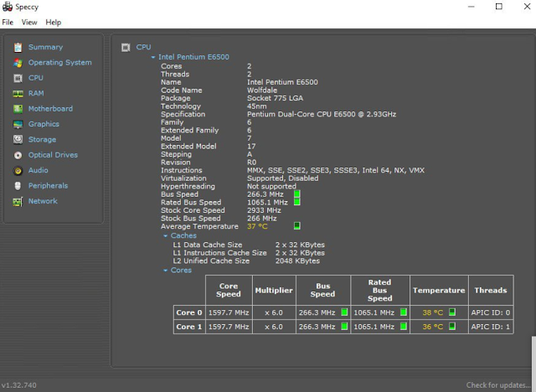Select the Storage drive icon
The image size is (536, 392).
18,139
